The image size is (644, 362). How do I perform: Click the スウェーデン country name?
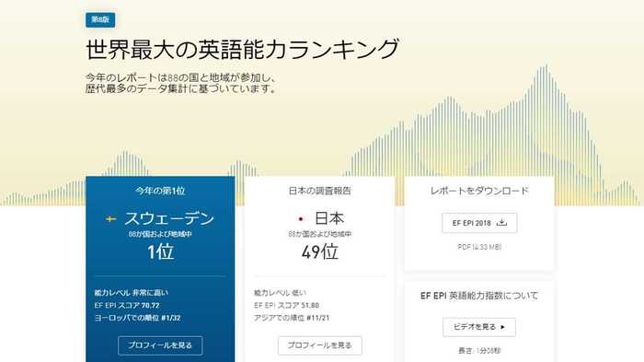pos(169,219)
